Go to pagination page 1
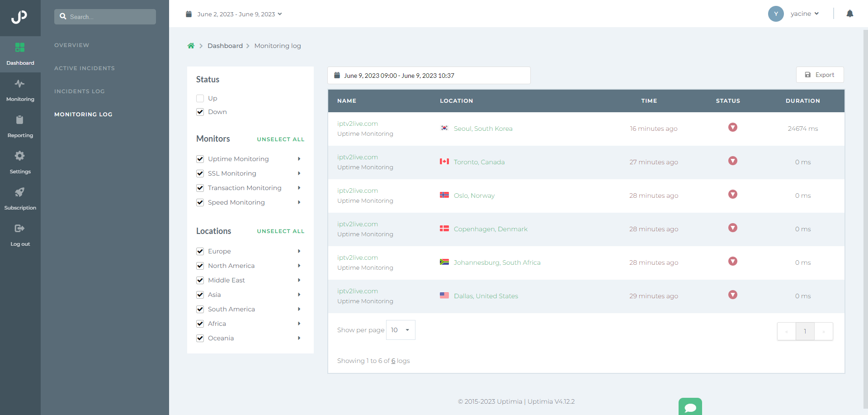Viewport: 868px width, 415px height. [x=805, y=331]
